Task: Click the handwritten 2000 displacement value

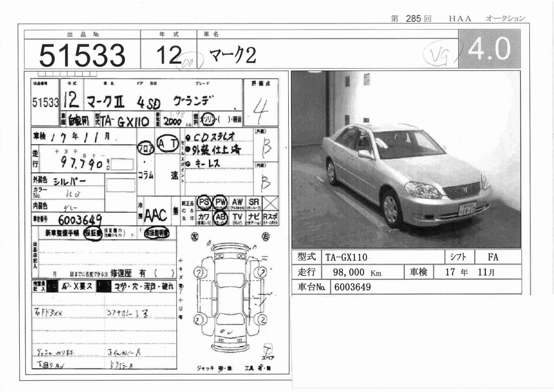Action: (173, 122)
